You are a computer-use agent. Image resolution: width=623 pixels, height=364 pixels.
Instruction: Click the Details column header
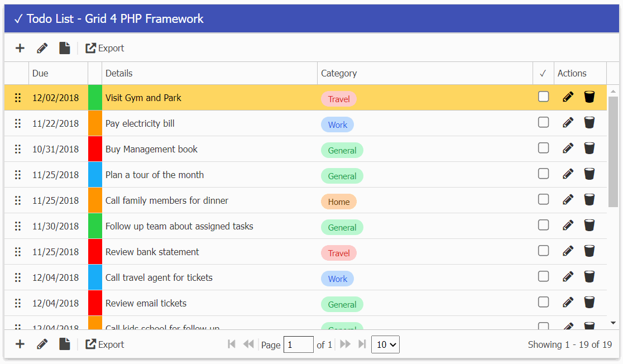pyautogui.click(x=119, y=73)
